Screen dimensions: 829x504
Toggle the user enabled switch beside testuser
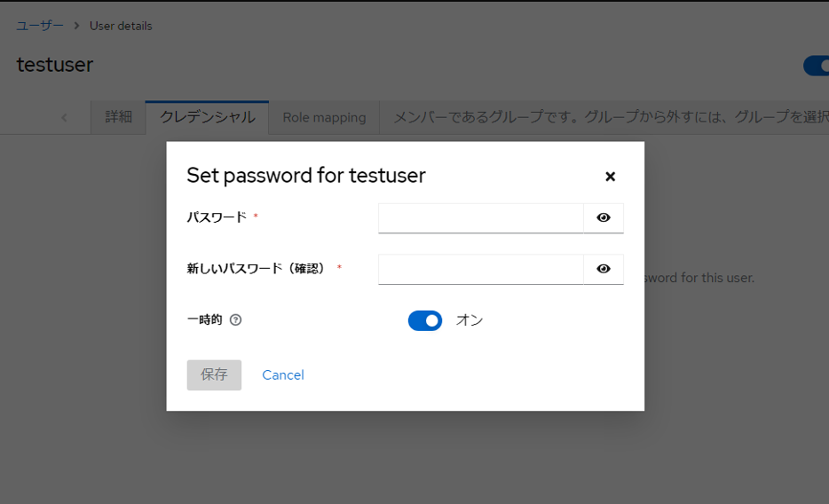coord(817,66)
